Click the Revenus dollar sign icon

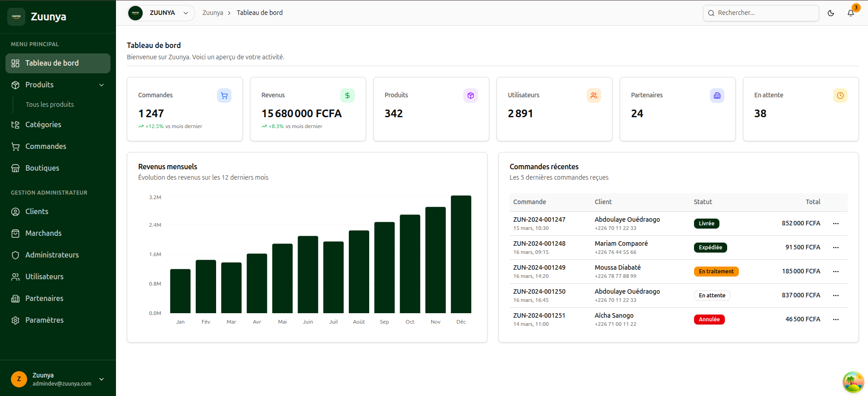[347, 95]
